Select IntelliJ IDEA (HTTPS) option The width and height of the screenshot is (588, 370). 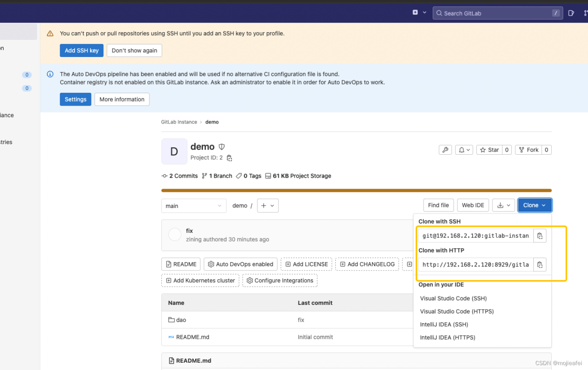447,337
